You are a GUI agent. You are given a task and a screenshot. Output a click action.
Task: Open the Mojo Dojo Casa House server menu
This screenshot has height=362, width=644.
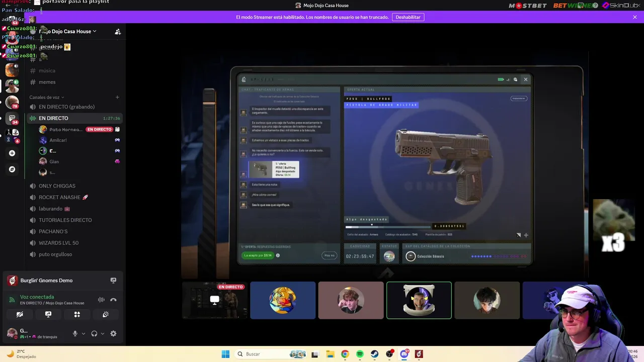click(68, 31)
